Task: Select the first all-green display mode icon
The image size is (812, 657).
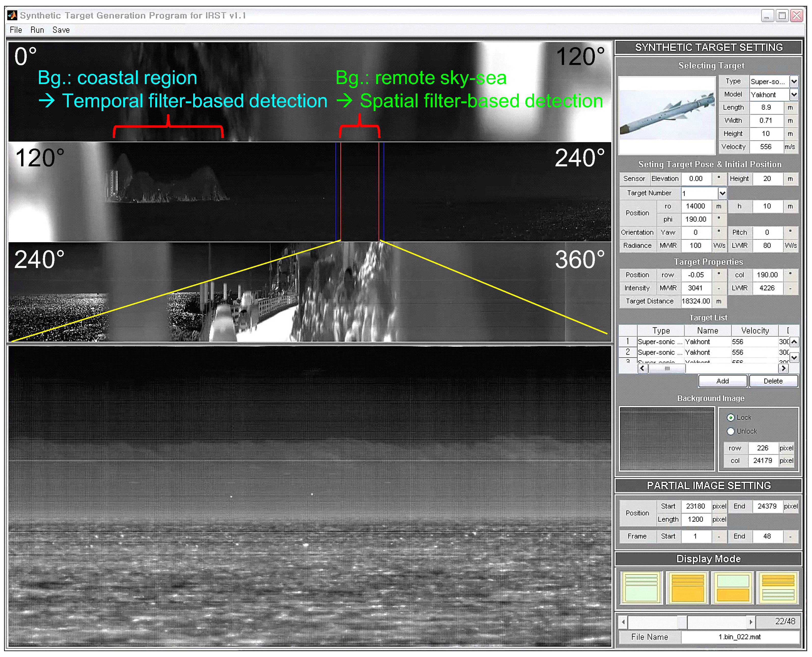Action: 641,588
